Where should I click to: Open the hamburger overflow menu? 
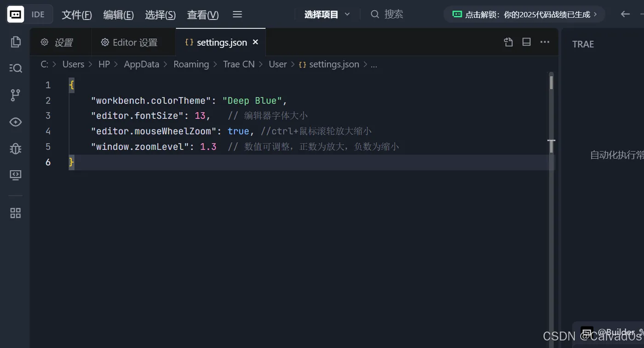[x=237, y=14]
